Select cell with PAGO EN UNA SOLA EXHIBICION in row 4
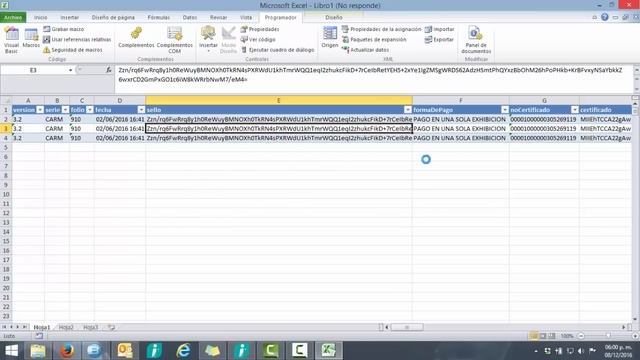The image size is (640, 360). pos(460,138)
